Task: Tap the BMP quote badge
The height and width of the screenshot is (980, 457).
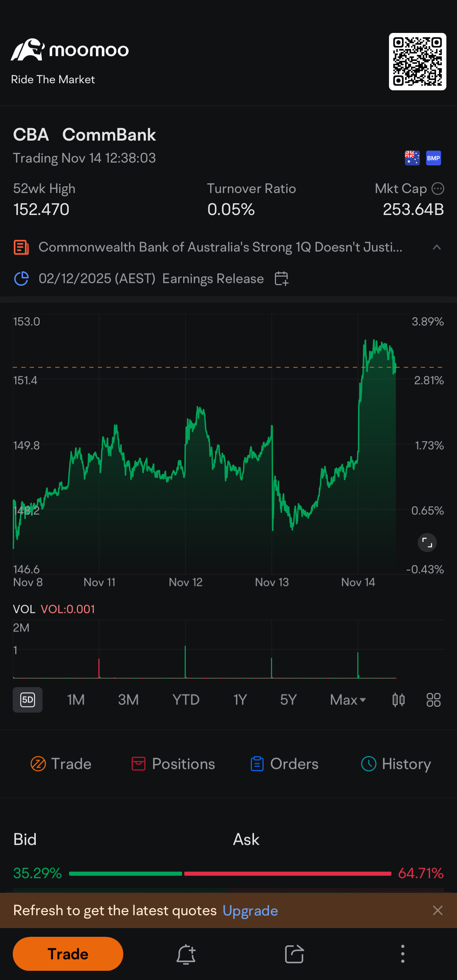Action: click(x=433, y=158)
